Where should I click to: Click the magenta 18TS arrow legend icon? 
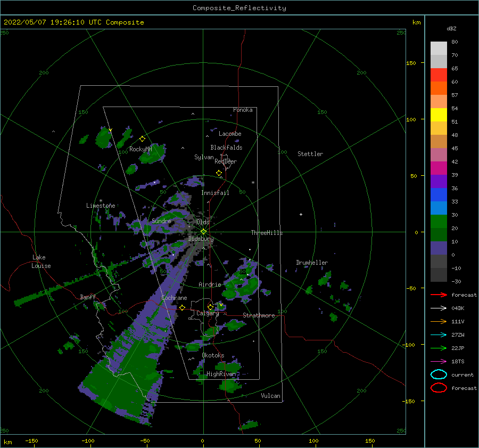click(x=439, y=362)
